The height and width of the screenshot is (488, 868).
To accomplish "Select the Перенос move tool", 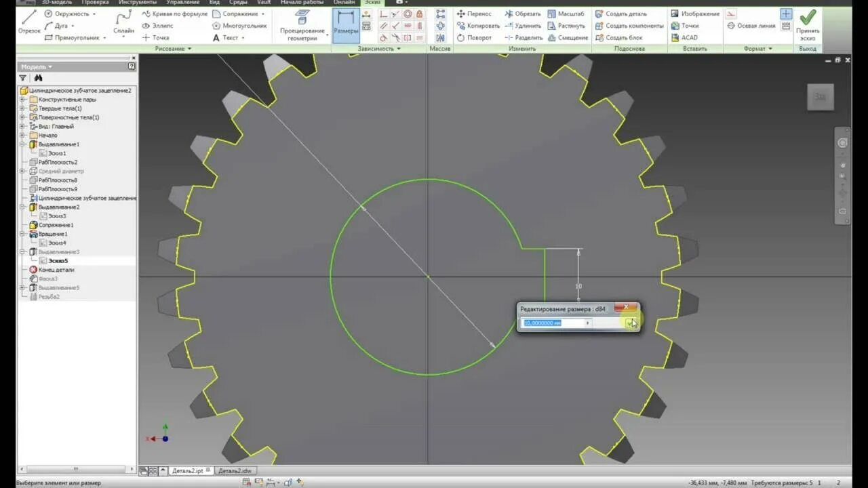I will (x=474, y=14).
